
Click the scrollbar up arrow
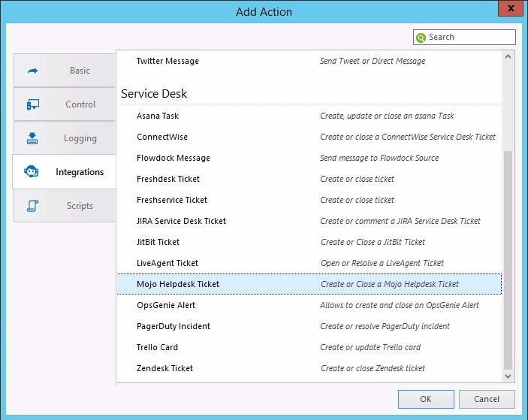coord(508,56)
